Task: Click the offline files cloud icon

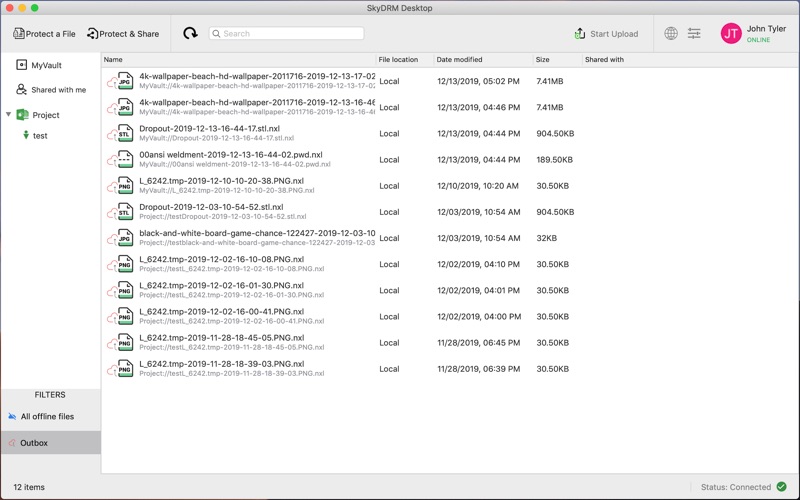Action: point(12,416)
